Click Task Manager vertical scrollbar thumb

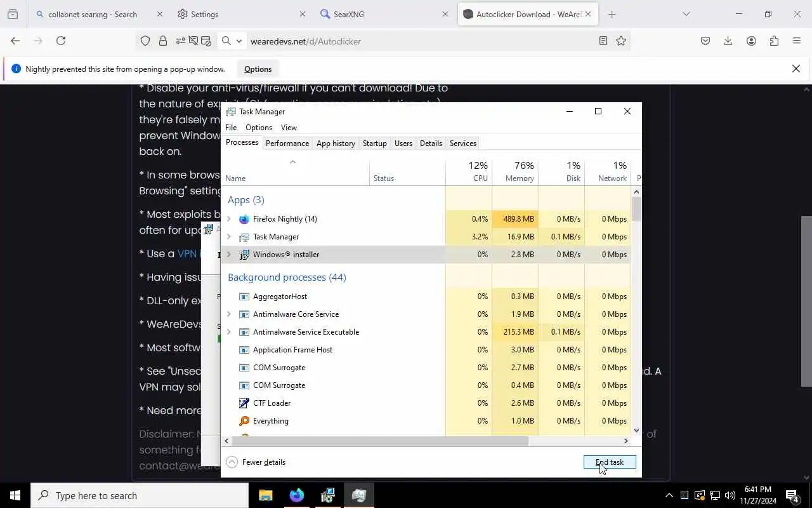(x=636, y=209)
